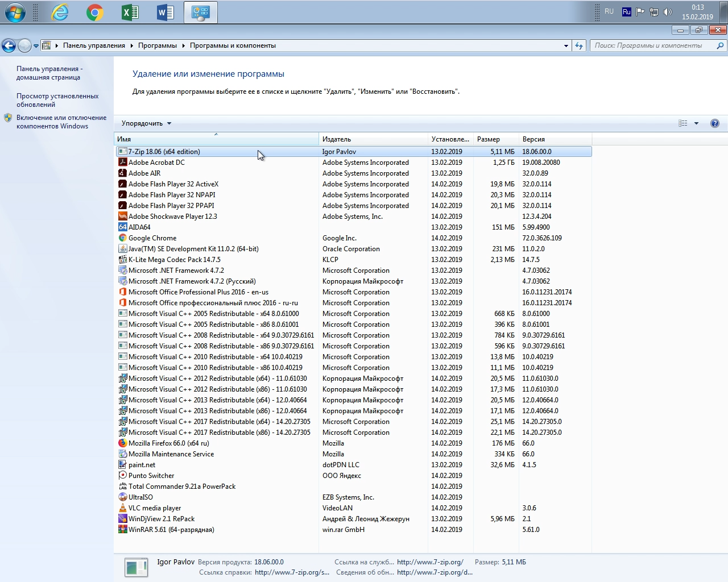Select Microsoft .NET Framework 4.7.2 (Русский) row

tap(353, 281)
